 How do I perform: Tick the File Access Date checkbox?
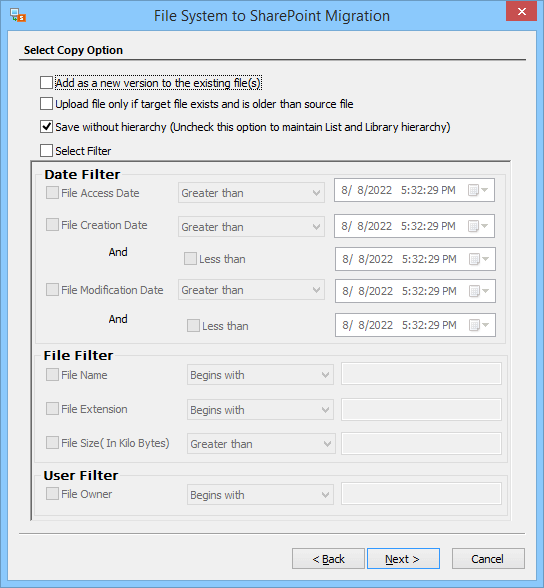tap(52, 193)
